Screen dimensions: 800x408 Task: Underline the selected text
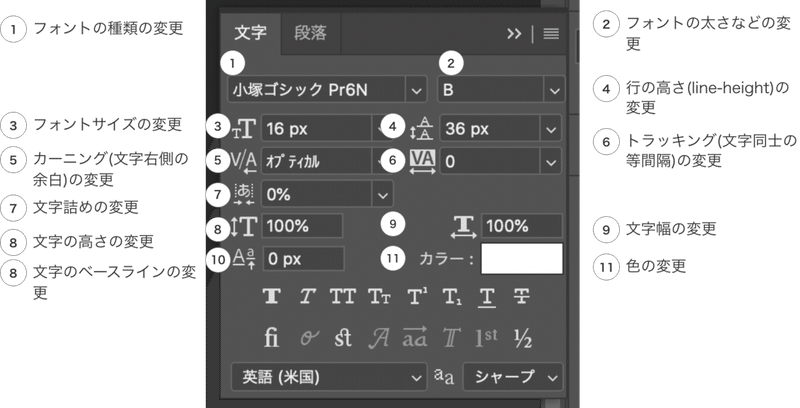point(486,296)
